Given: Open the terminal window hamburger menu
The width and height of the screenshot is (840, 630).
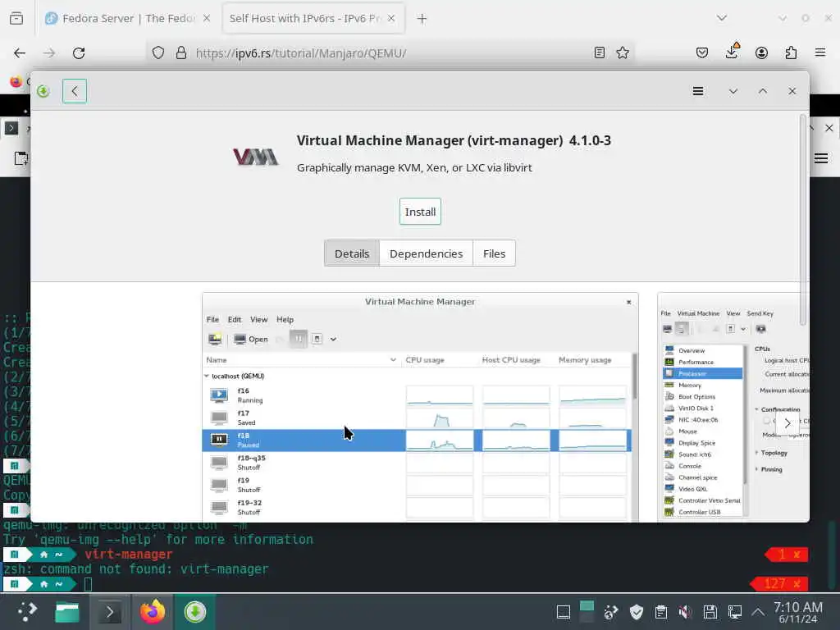Looking at the screenshot, I should click(821, 158).
